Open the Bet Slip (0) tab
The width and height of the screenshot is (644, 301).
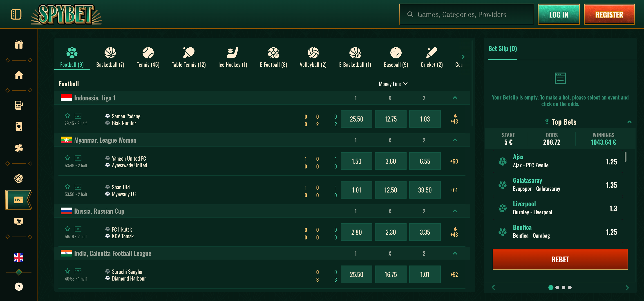(x=503, y=49)
